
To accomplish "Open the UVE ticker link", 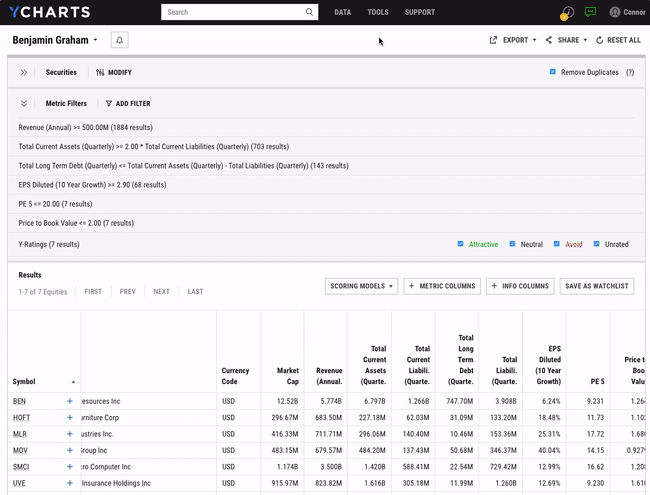I will 19,483.
